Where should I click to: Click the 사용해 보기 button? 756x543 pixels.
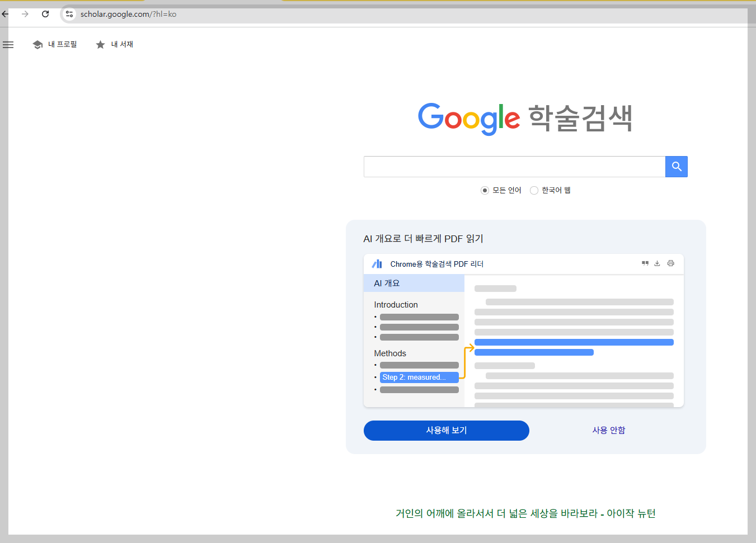pos(446,431)
